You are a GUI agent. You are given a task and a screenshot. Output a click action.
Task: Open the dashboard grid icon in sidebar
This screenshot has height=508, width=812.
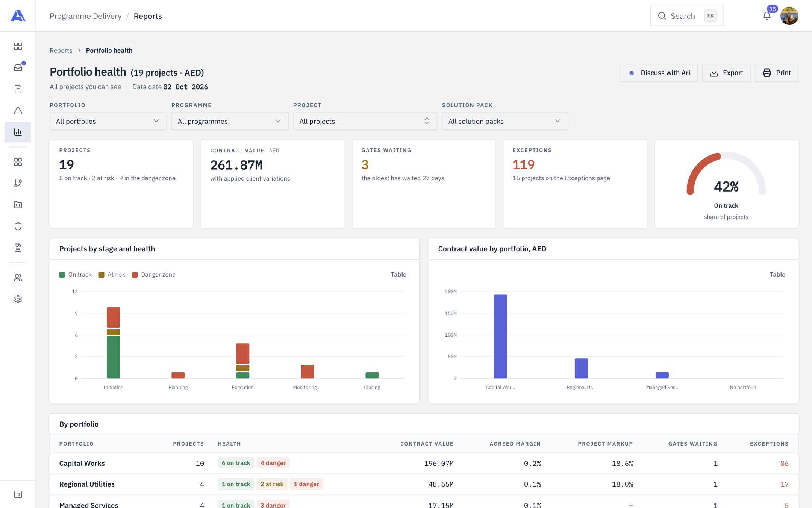click(x=18, y=46)
